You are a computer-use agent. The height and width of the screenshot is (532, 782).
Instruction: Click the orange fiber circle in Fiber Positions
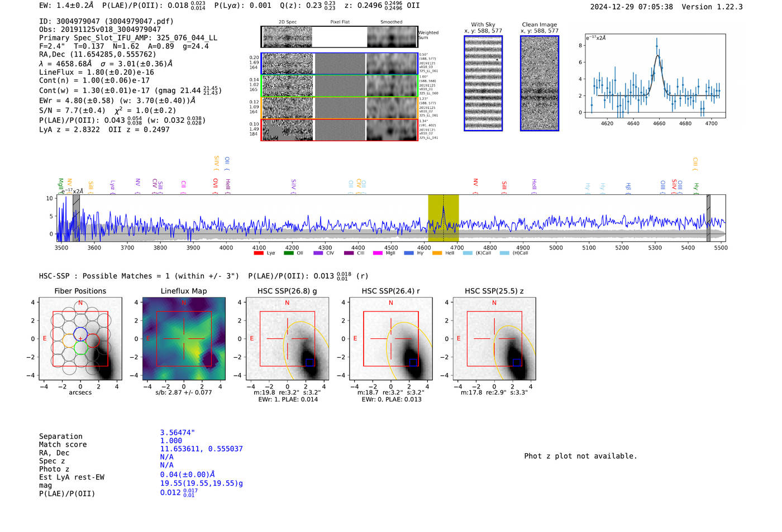click(69, 341)
